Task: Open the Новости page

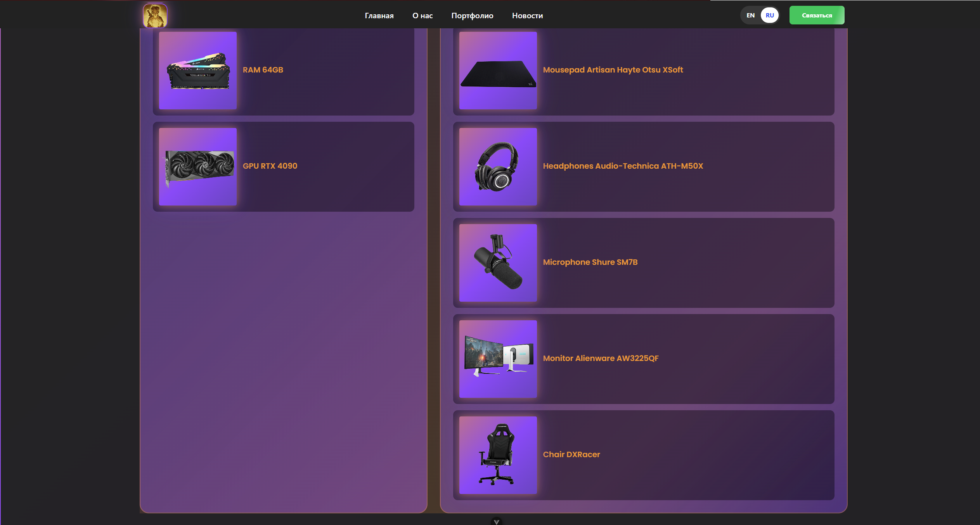Action: (x=527, y=16)
